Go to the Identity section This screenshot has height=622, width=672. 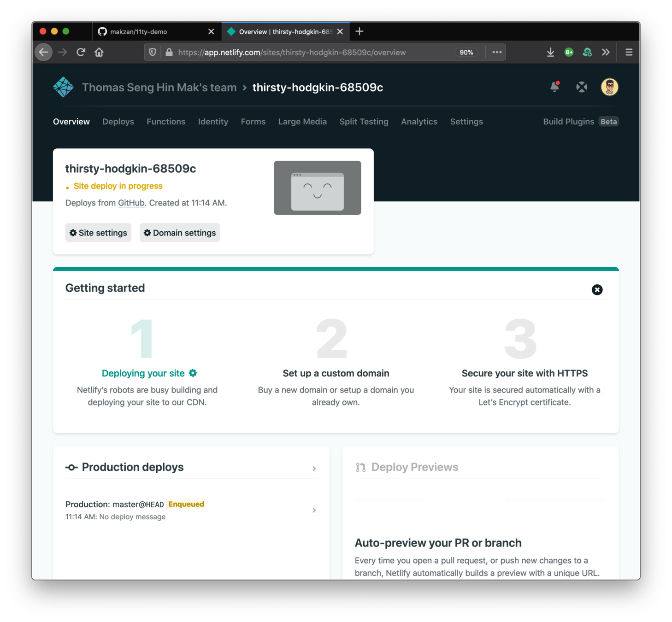coord(213,122)
